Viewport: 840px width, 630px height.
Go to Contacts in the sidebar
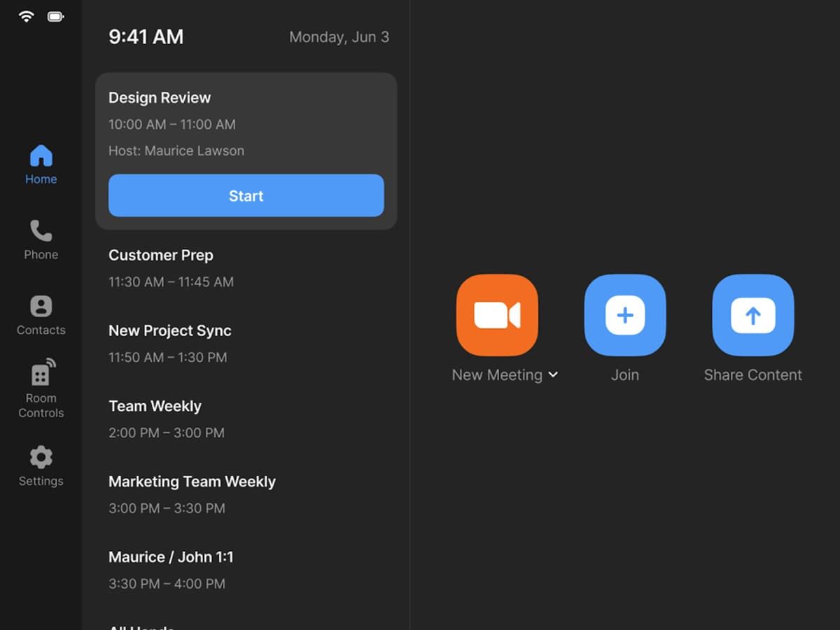tap(41, 316)
